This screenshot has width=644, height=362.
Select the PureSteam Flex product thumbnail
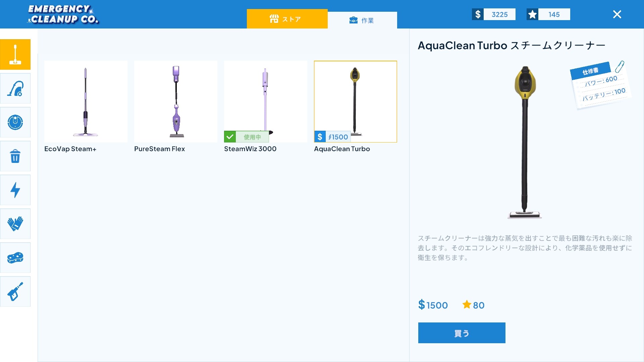(175, 102)
